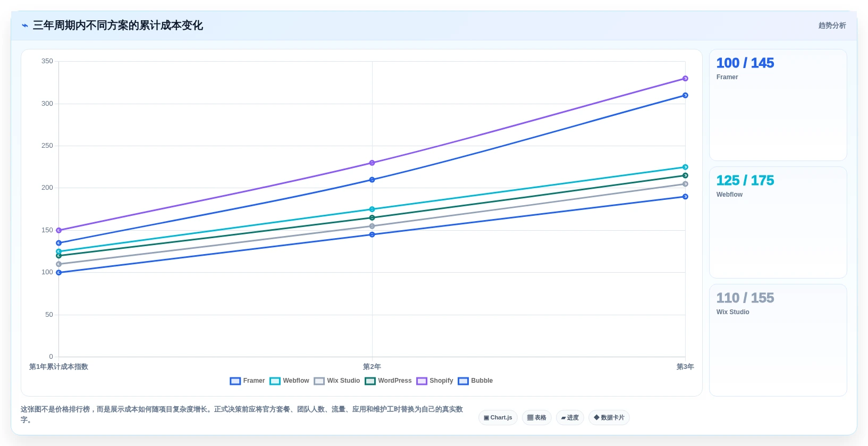Image resolution: width=868 pixels, height=446 pixels.
Task: Click the explanatory note below the chart
Action: [x=242, y=414]
